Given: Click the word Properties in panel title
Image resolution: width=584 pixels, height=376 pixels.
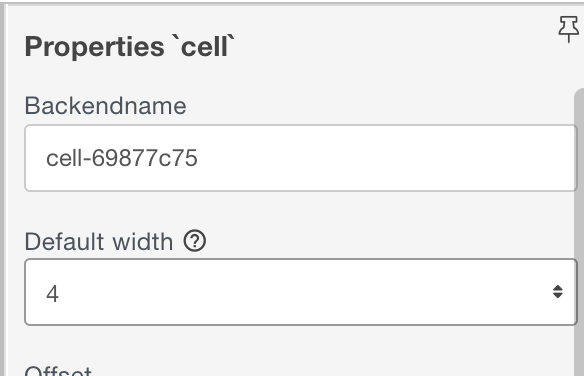Looking at the screenshot, I should point(95,47).
